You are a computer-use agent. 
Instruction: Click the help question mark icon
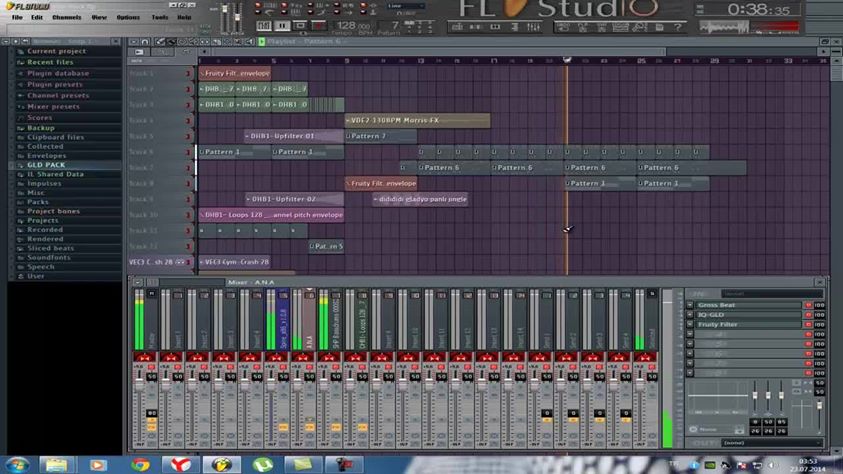678,26
